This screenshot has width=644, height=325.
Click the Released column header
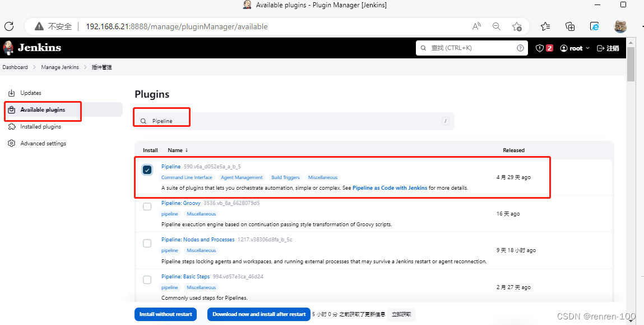(513, 150)
